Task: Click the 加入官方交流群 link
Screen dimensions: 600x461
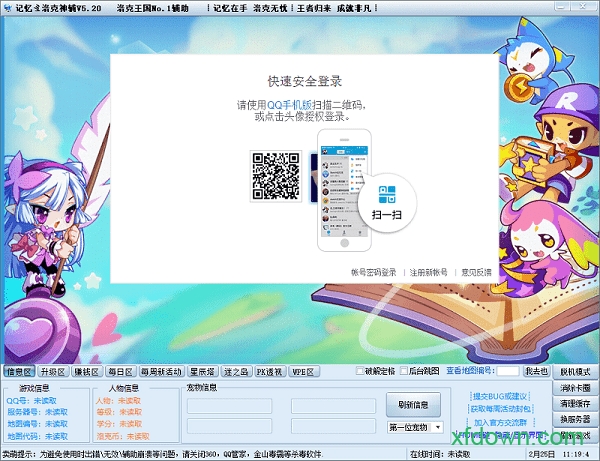Action: click(501, 422)
